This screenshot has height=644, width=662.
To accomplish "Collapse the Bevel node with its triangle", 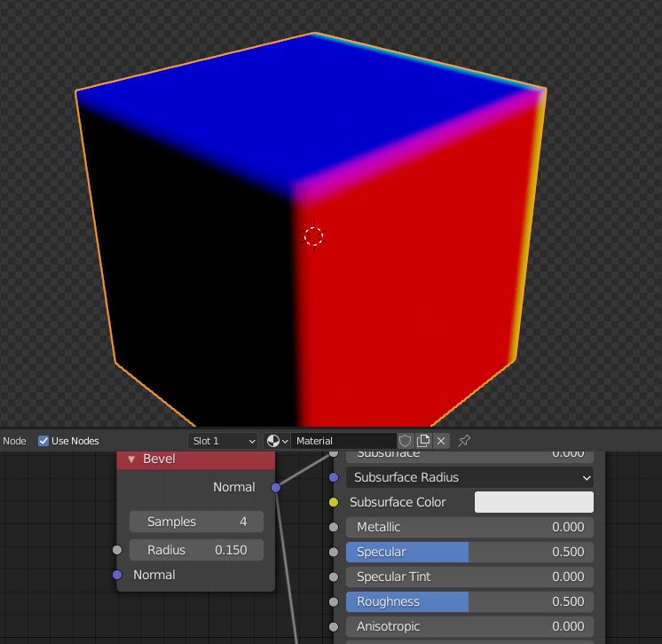I will (x=131, y=459).
